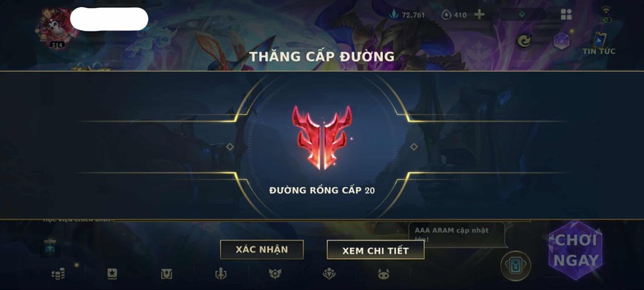
Task: Open the AAA ARAM chat message
Action: click(x=457, y=235)
